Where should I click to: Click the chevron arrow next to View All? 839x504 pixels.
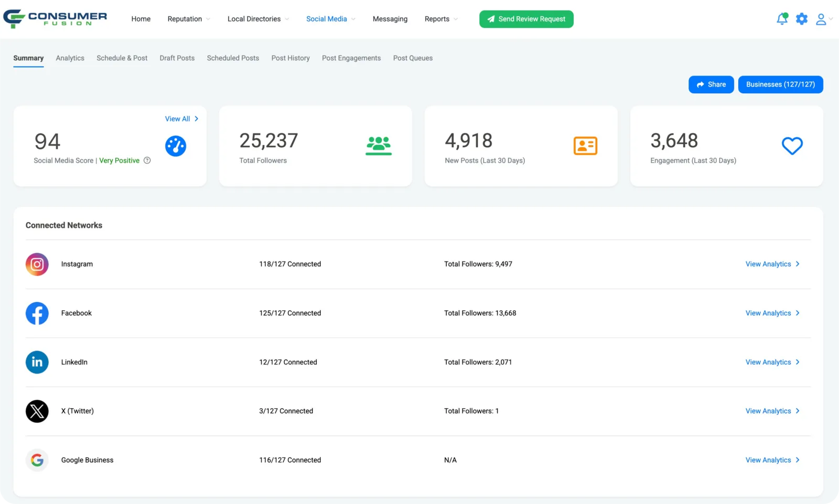(x=197, y=119)
